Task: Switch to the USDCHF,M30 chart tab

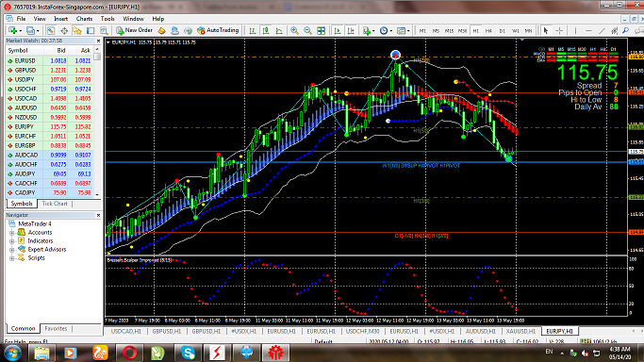Action: 362,331
